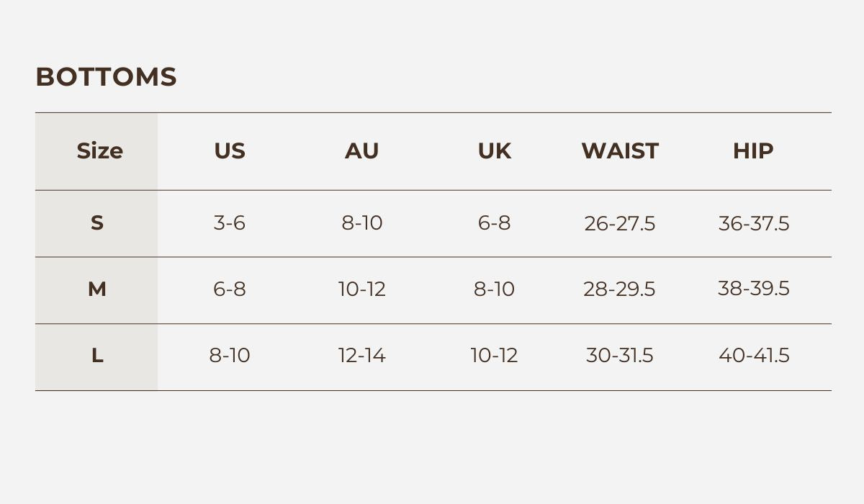Select the L size row label

(x=97, y=356)
